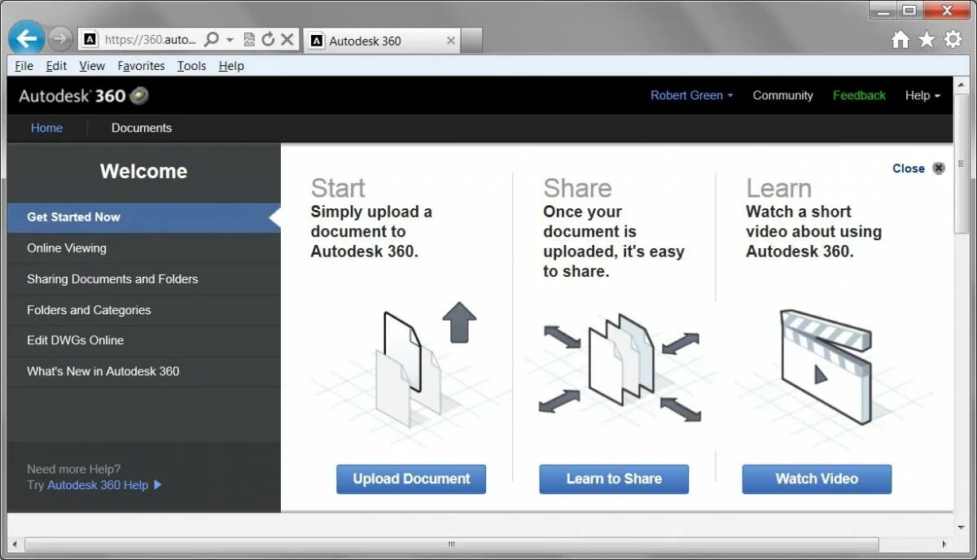Open Folders and Categories topic
Viewport: 977px width, 560px height.
click(x=143, y=310)
